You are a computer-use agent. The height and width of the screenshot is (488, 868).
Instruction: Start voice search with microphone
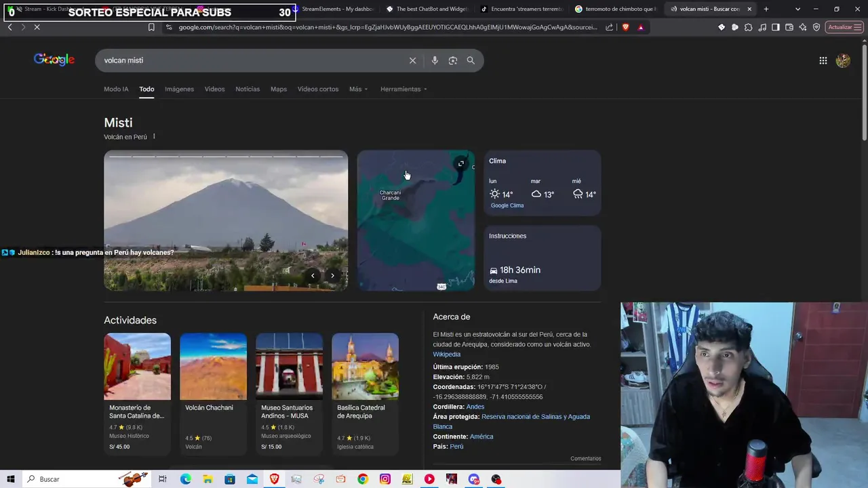[435, 60]
